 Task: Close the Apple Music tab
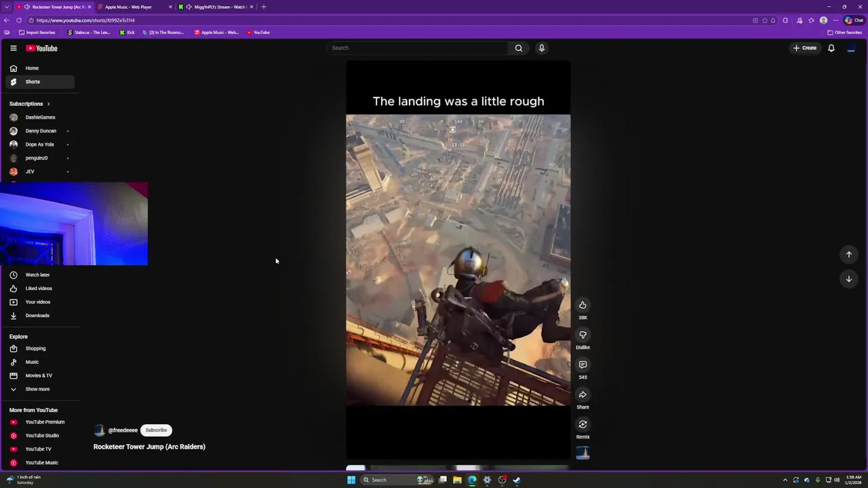point(170,7)
